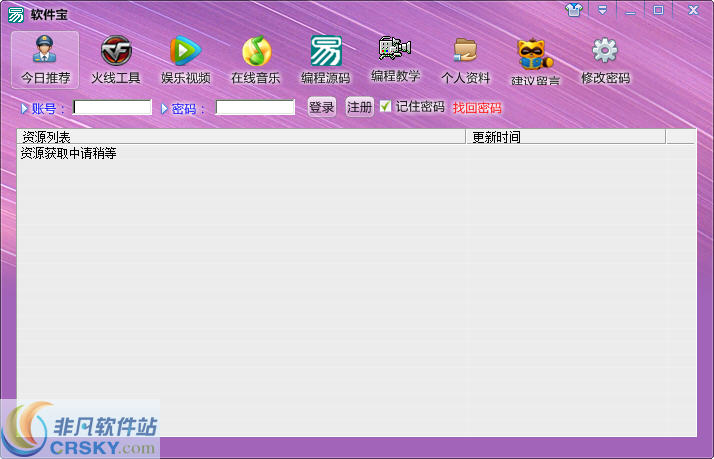The height and width of the screenshot is (459, 714).
Task: Open the 在线音乐 music section
Action: pos(256,60)
